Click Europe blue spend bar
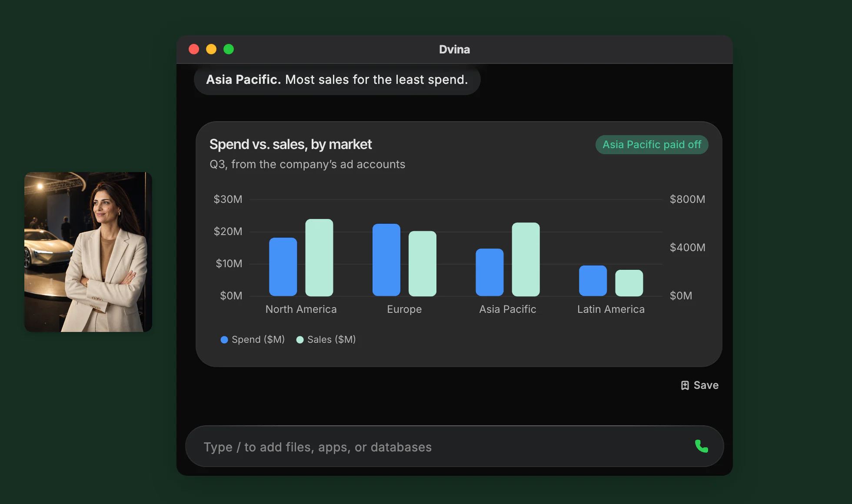The height and width of the screenshot is (504, 852). point(386,260)
